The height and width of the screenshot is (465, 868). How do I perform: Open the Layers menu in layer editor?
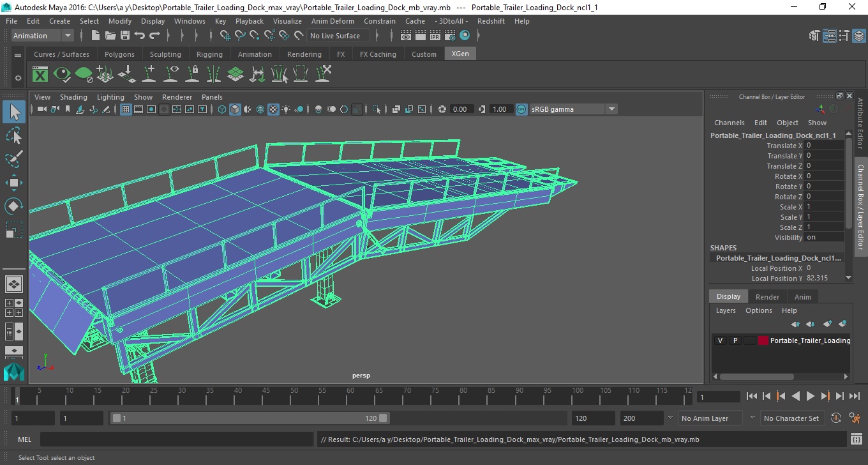[x=725, y=310]
